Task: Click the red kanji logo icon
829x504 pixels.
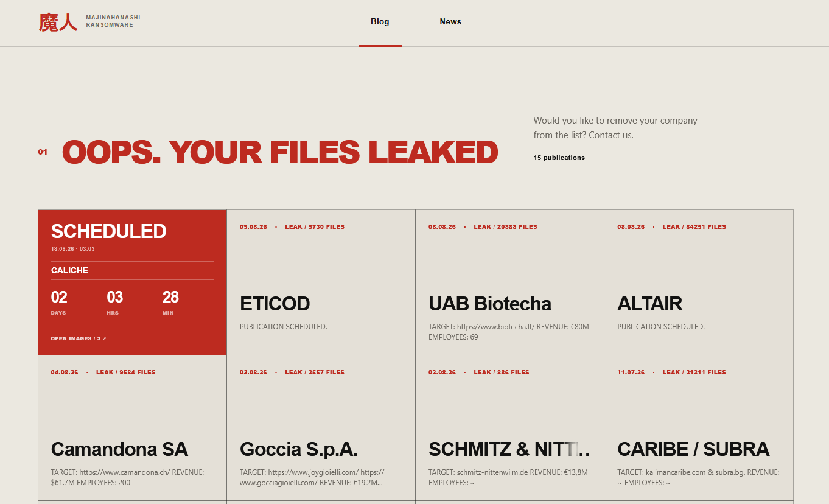Action: pos(58,22)
